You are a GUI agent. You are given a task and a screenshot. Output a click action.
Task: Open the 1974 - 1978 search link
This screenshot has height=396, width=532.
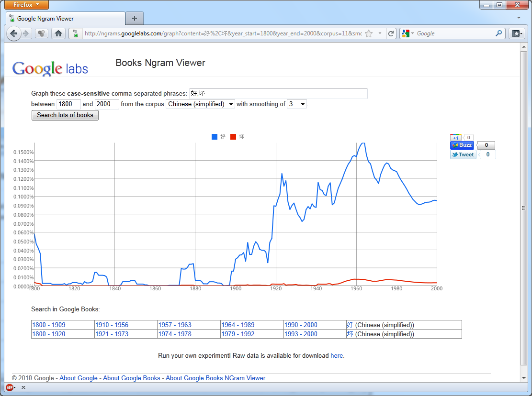pyautogui.click(x=175, y=334)
